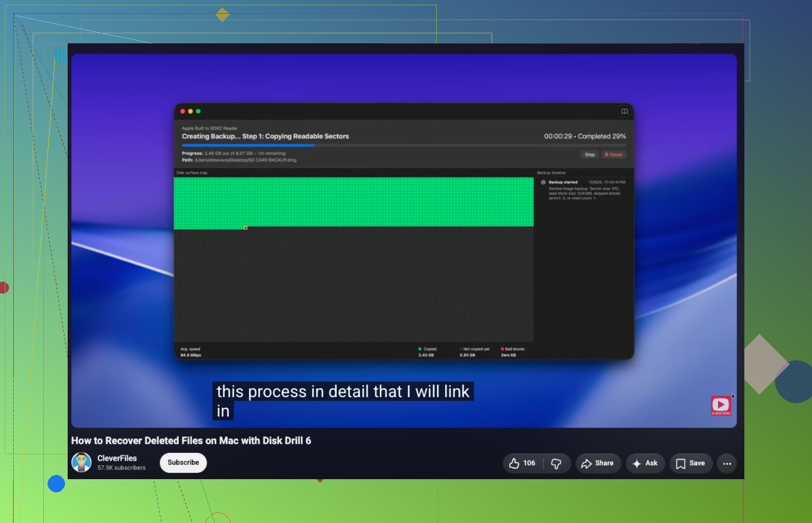Click the red subscribe watermark in video
812x523 pixels.
click(x=721, y=406)
